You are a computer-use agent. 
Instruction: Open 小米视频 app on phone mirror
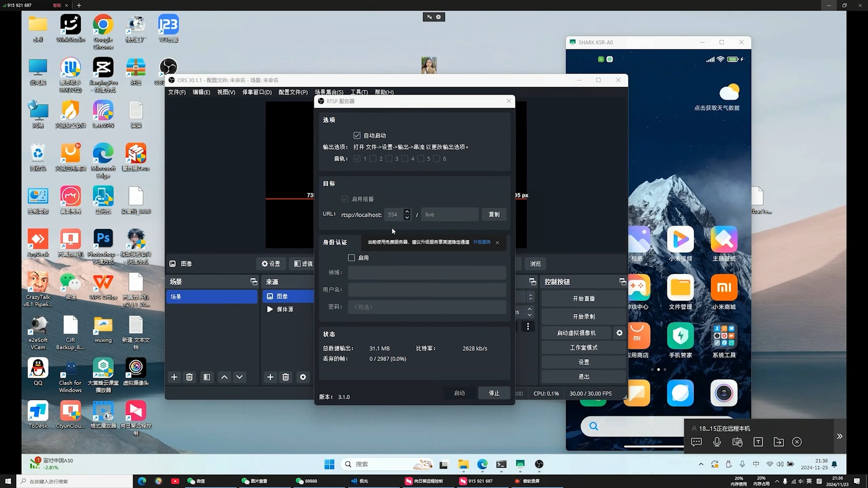(x=680, y=244)
